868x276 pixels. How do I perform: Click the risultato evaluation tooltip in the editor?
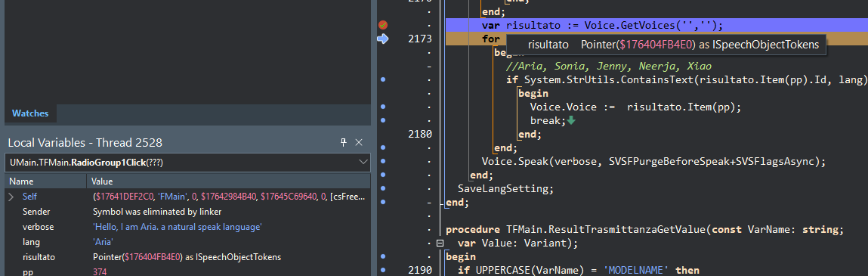click(666, 45)
